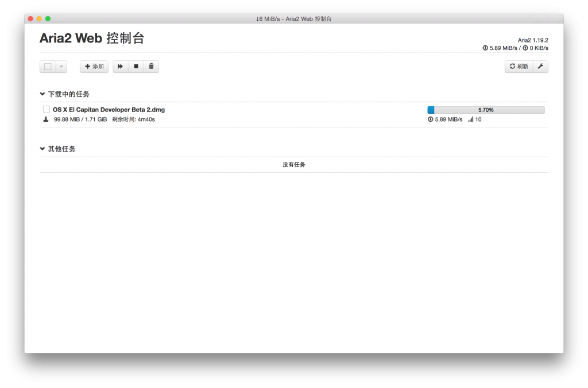588x388 pixels.
Task: Collapse the 其他任务 section
Action: point(42,149)
